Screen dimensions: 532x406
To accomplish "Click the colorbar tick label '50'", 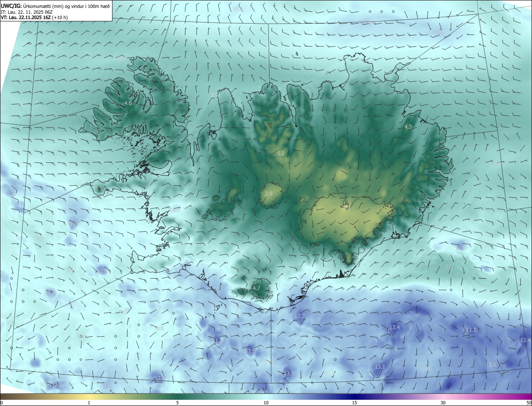I will click(x=529, y=403).
